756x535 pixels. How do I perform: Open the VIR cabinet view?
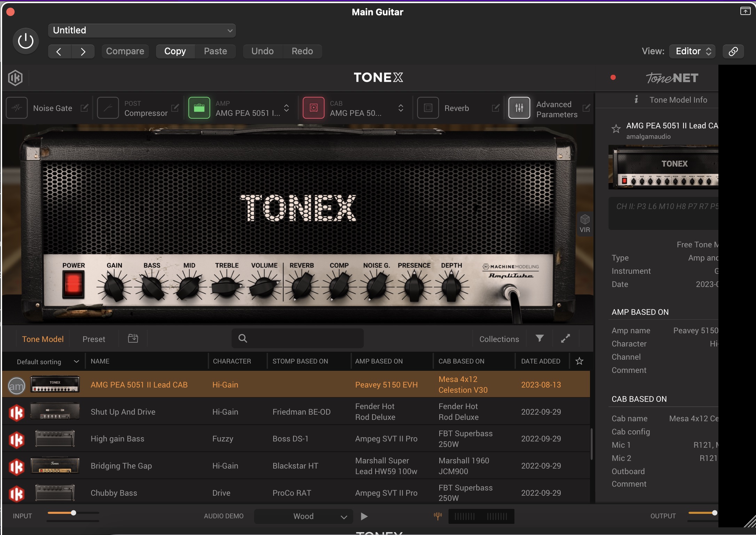click(585, 224)
